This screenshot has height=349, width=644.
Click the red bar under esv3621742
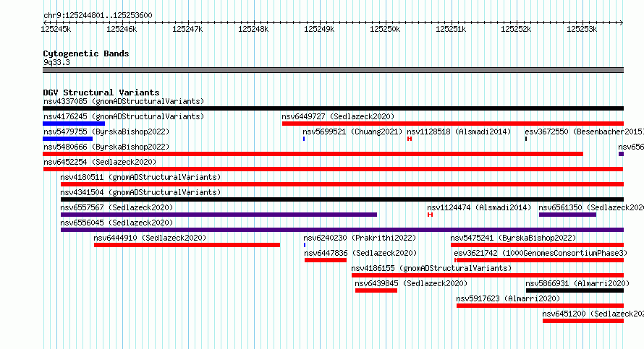pyautogui.click(x=539, y=260)
